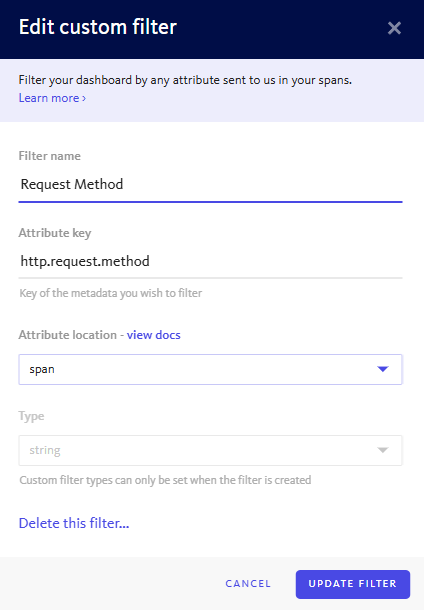Click the Filter name label
Image resolution: width=424 pixels, height=610 pixels.
(50, 156)
